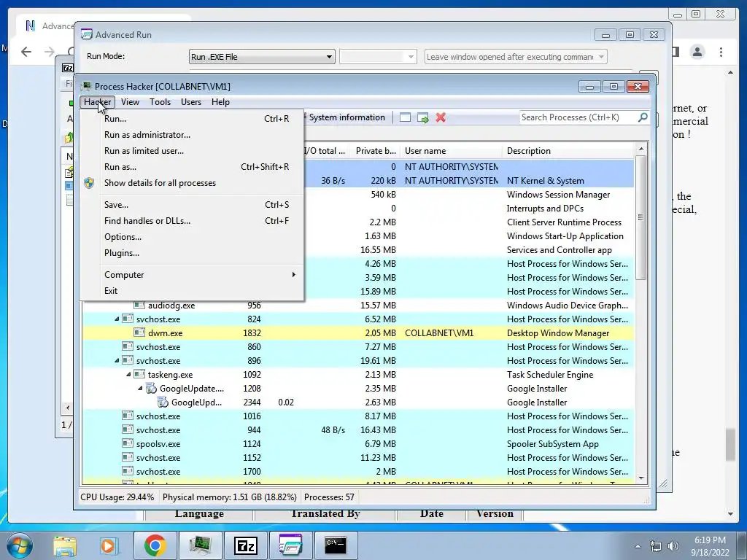Click the shield icon beside Show details
Screen dimensions: 747x560
coord(89,183)
